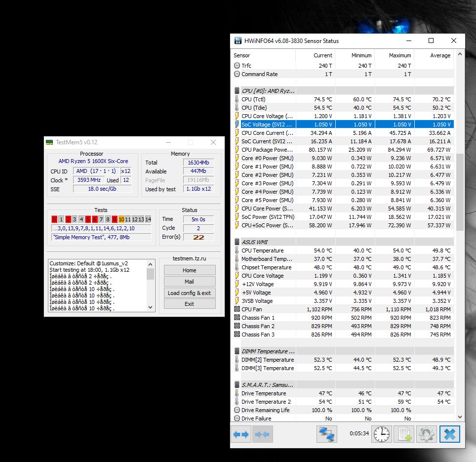Select the +12V Voltage row
The image size is (476, 462).
point(343,284)
